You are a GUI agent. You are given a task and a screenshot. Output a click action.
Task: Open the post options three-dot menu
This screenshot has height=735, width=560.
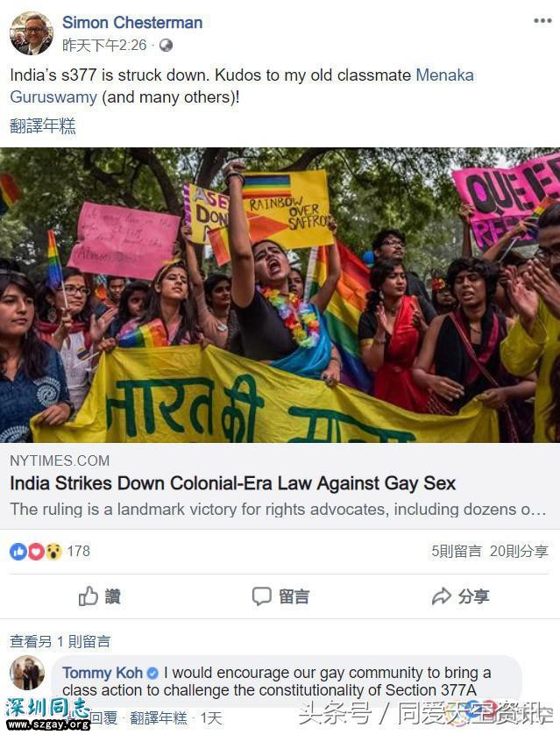click(x=542, y=21)
